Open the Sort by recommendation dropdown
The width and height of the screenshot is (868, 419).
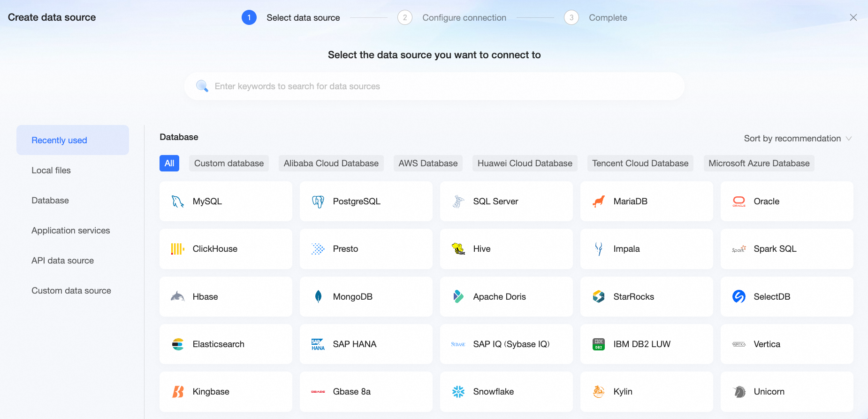(798, 139)
